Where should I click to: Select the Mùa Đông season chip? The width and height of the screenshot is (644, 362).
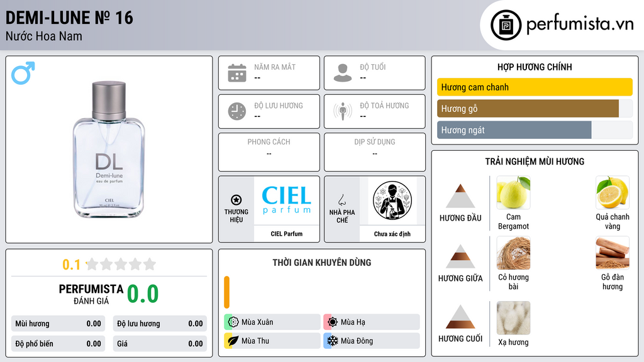click(x=372, y=341)
